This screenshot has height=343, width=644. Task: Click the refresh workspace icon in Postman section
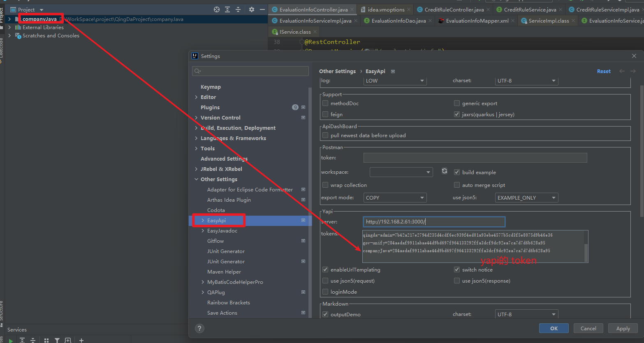pyautogui.click(x=445, y=171)
